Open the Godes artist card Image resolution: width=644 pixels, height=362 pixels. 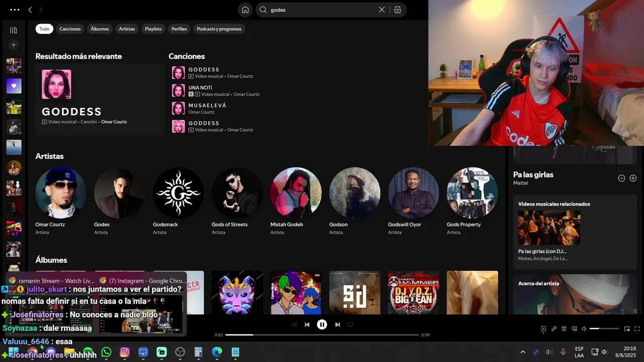[x=119, y=201]
